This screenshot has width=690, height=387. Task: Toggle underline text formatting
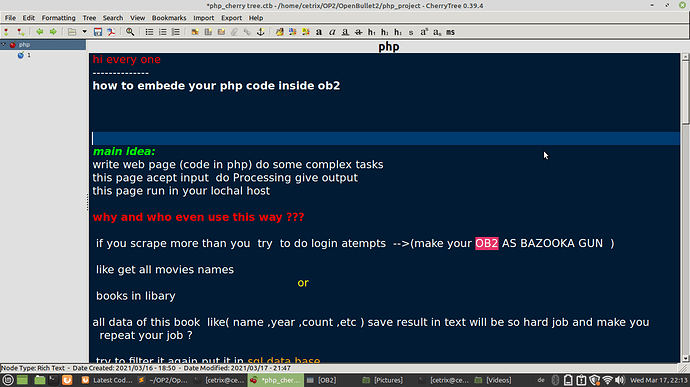coord(345,32)
